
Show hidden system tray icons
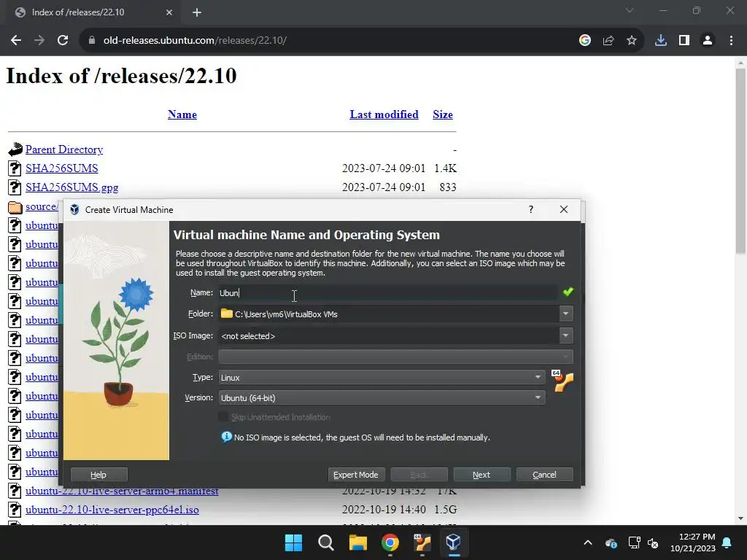point(588,542)
